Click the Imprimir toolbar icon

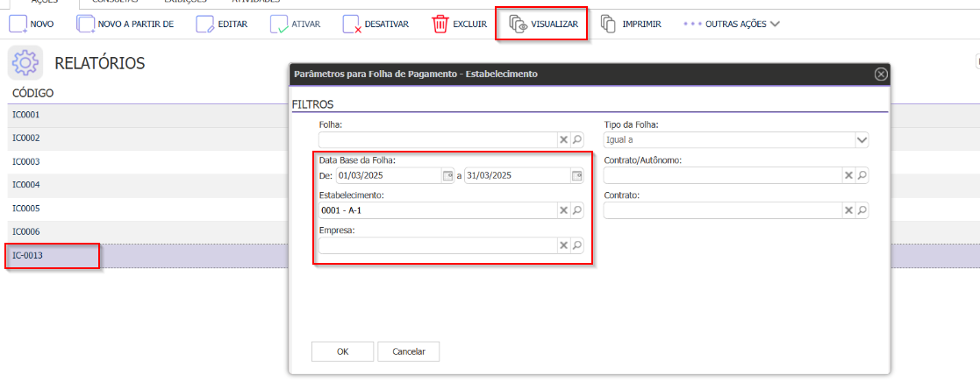coord(608,24)
